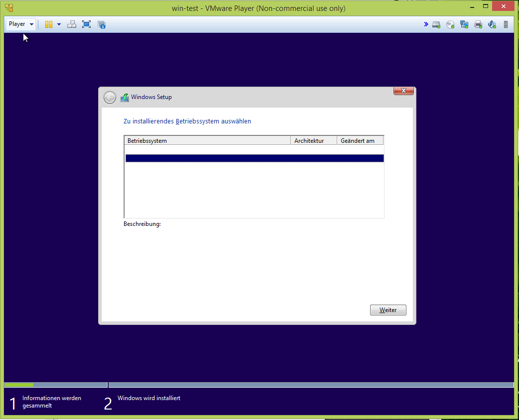Close the Windows Setup dialog
Viewport: 519px width, 420px height.
[x=403, y=91]
